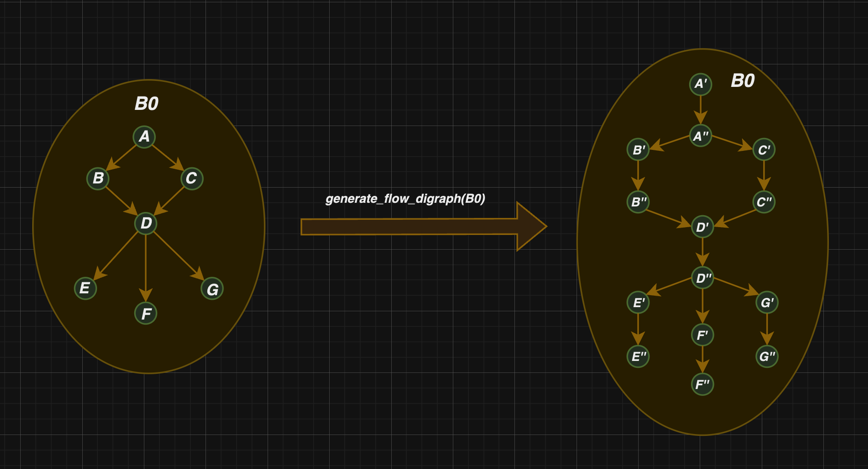The image size is (868, 469).
Task: Click node B' in right graph
Action: click(638, 150)
